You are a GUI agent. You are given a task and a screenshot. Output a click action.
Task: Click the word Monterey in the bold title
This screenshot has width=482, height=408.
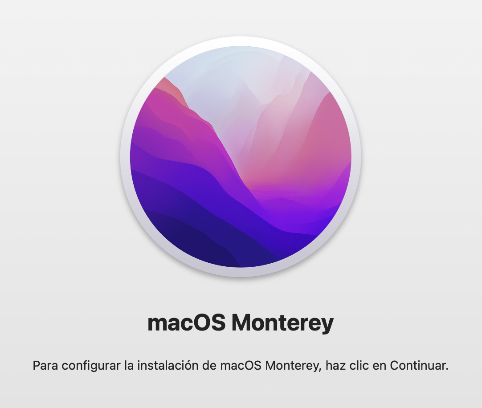click(x=282, y=323)
